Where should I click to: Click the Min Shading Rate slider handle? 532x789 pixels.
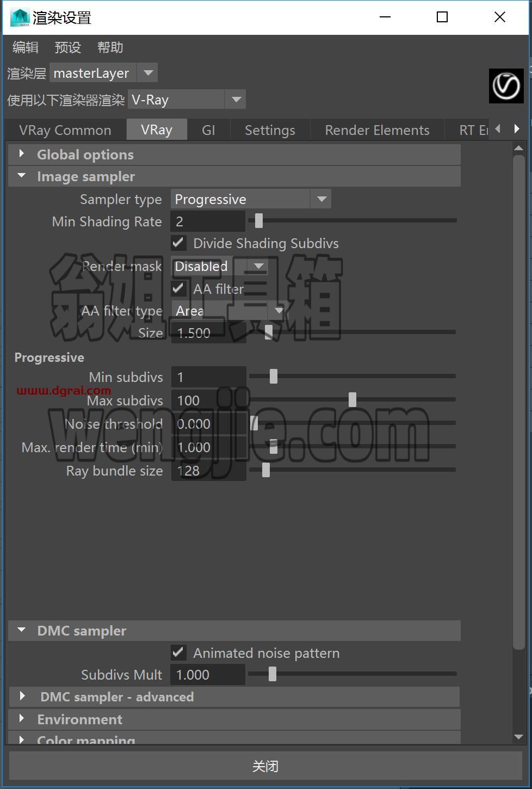(259, 220)
